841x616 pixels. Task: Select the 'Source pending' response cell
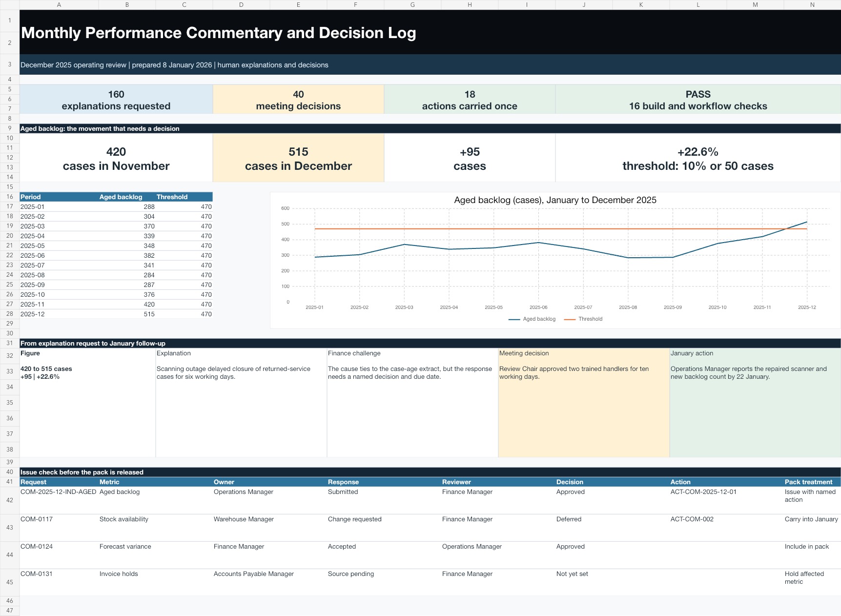point(384,582)
